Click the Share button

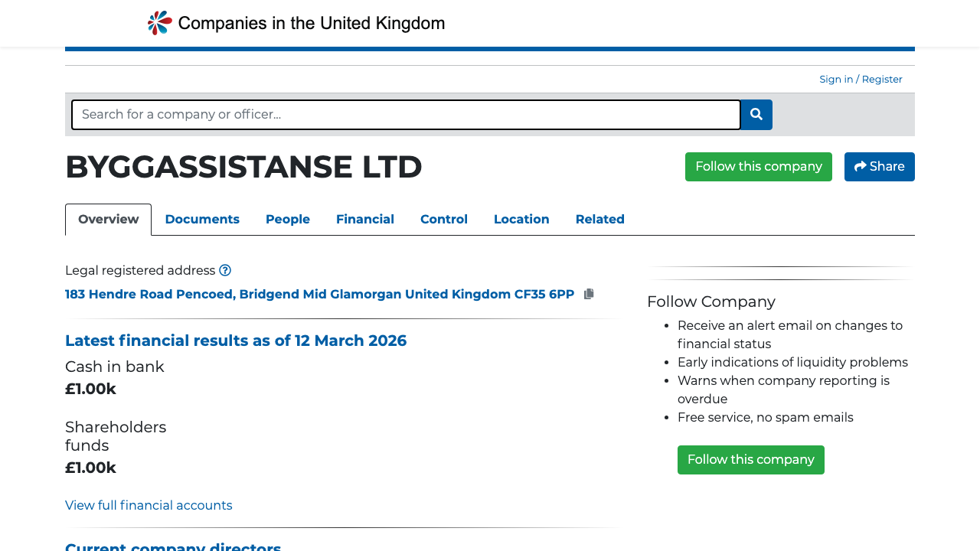point(879,166)
